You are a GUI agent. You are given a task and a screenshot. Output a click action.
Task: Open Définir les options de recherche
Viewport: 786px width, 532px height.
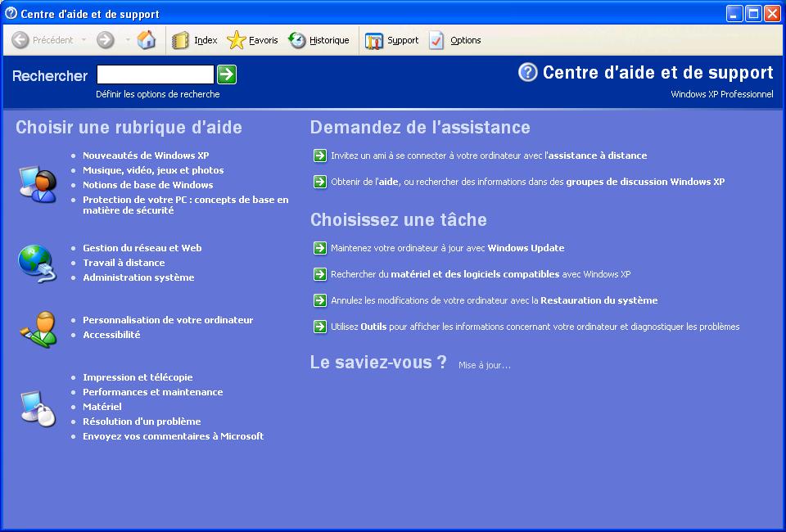158,94
